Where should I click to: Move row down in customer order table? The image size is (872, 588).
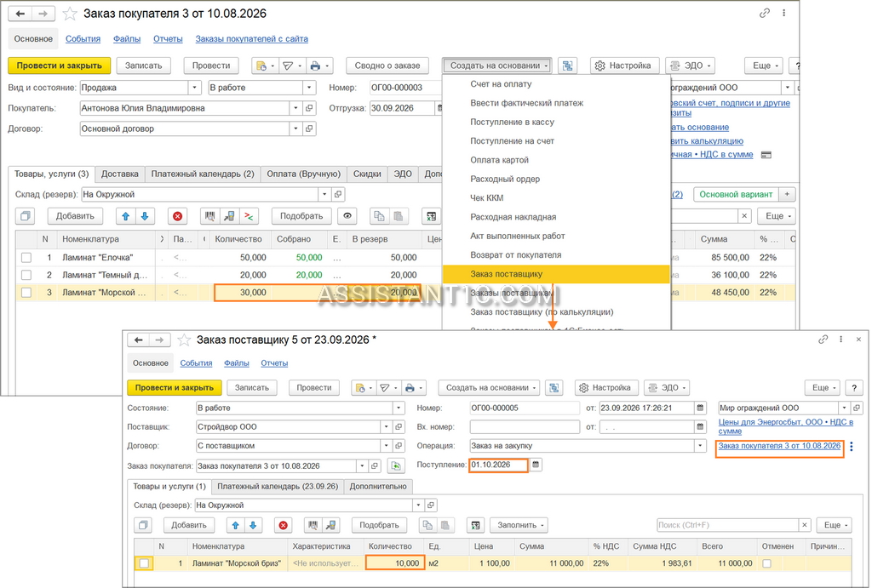(145, 216)
